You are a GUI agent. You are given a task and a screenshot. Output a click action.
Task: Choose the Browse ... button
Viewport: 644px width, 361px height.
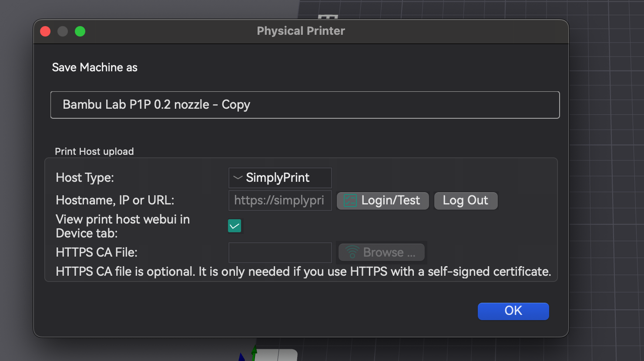coord(382,252)
